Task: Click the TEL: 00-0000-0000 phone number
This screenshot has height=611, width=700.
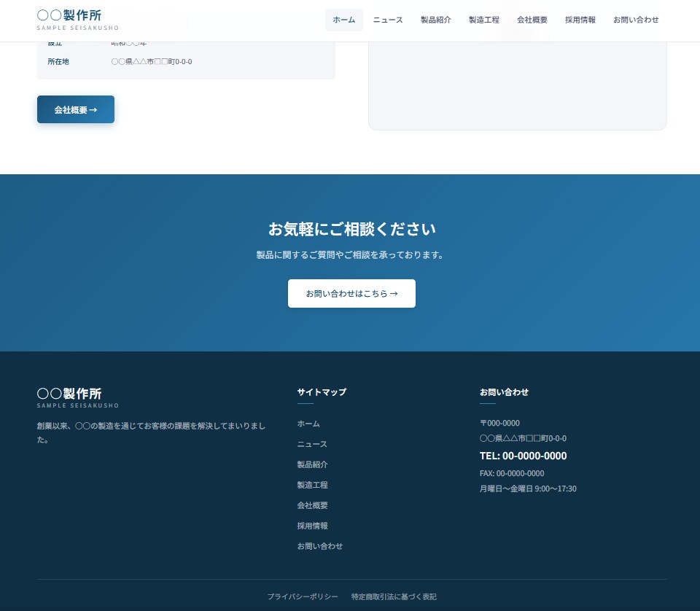Action: [x=524, y=456]
